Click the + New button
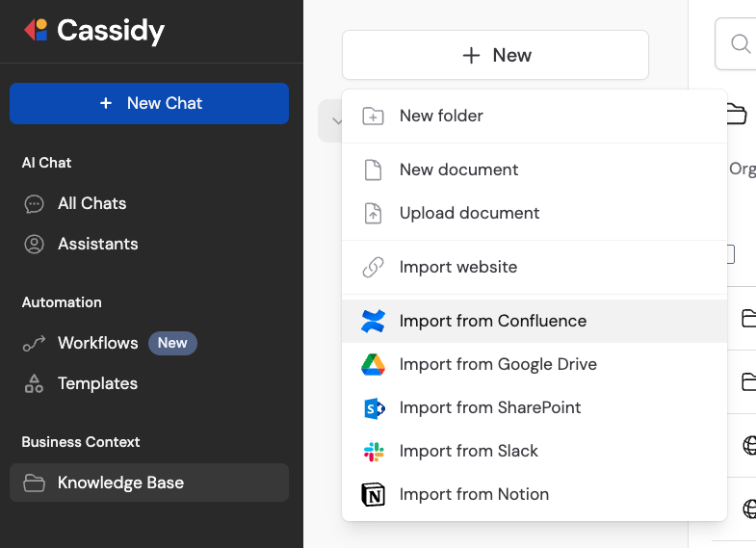756x548 pixels. tap(495, 55)
